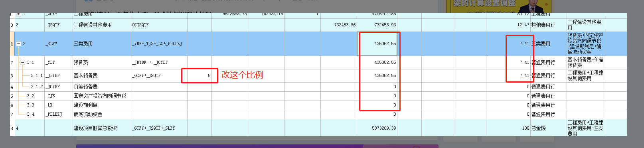
Task: Collapse the 3.1 预备费 tree node
Action: pyautogui.click(x=23, y=63)
